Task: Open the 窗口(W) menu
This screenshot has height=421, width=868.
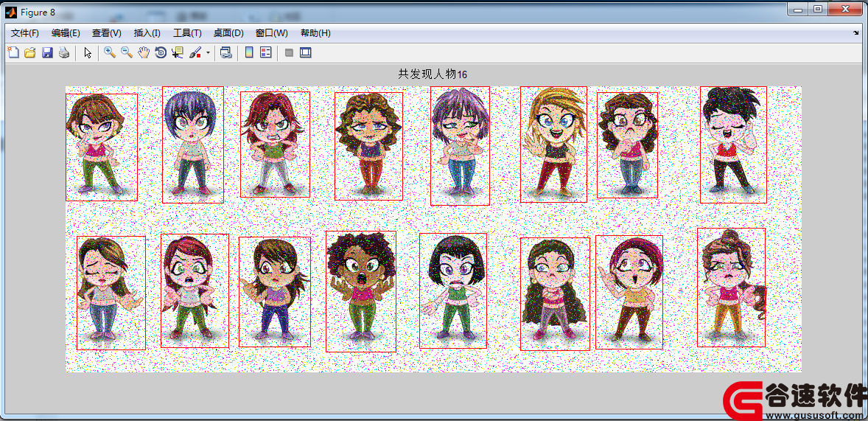Action: 272,33
